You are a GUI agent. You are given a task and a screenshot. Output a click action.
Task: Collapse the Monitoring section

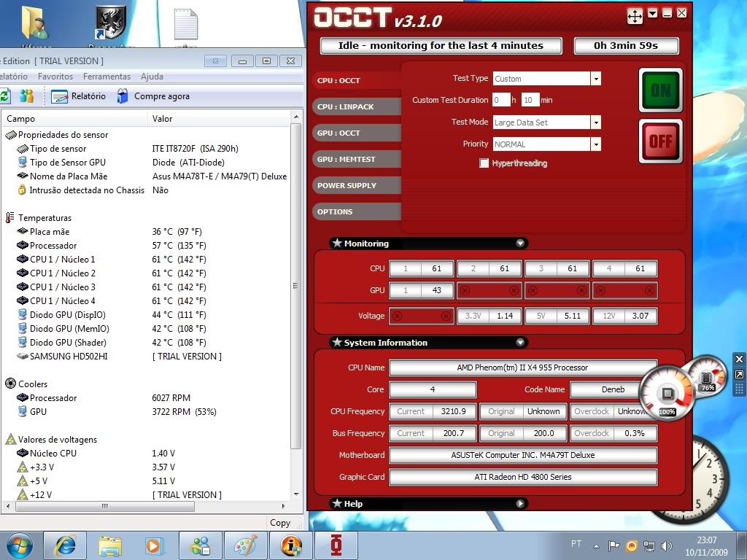pyautogui.click(x=520, y=244)
